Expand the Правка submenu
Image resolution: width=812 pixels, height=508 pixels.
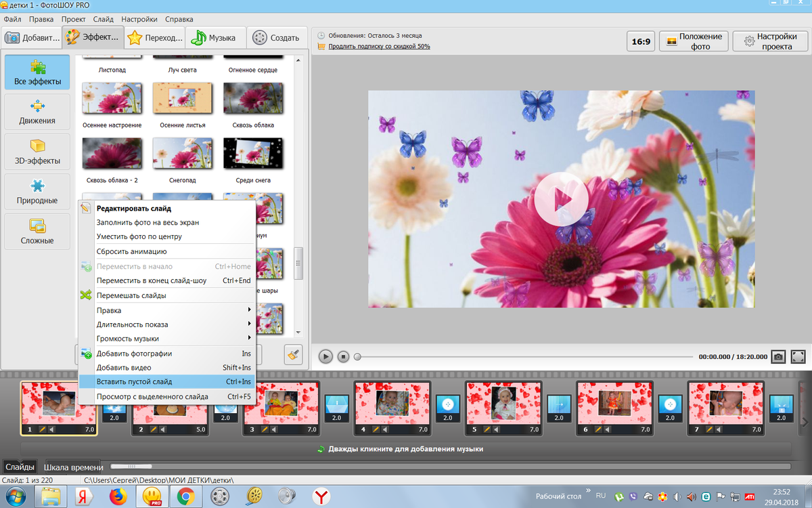166,310
